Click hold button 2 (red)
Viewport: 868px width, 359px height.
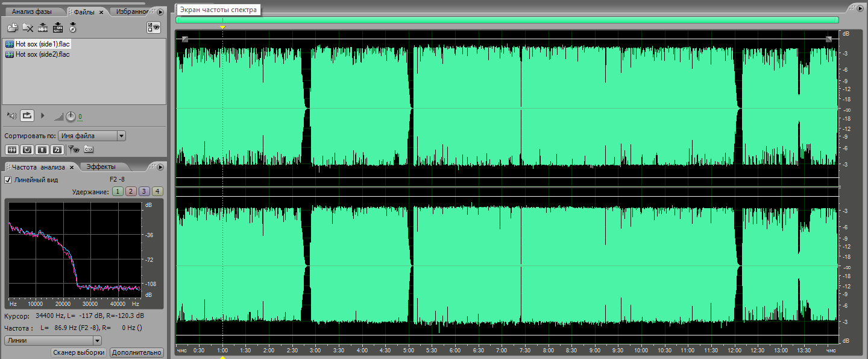click(x=131, y=191)
